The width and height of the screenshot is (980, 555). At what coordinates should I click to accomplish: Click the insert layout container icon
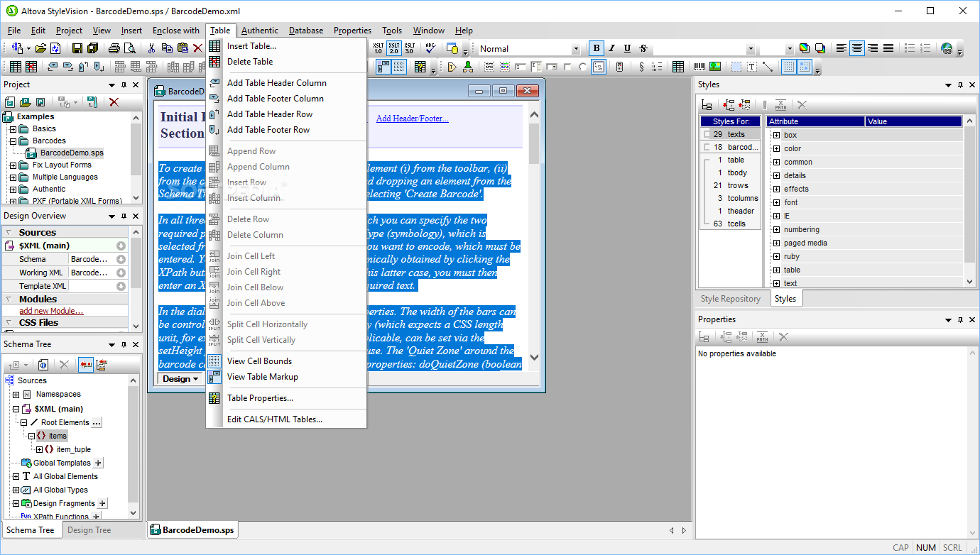(x=736, y=67)
